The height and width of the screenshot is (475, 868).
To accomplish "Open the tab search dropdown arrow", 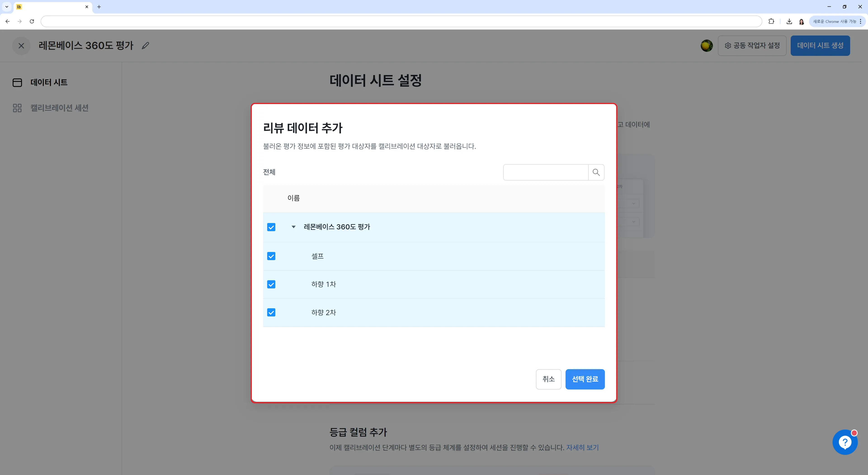I will pyautogui.click(x=6, y=7).
